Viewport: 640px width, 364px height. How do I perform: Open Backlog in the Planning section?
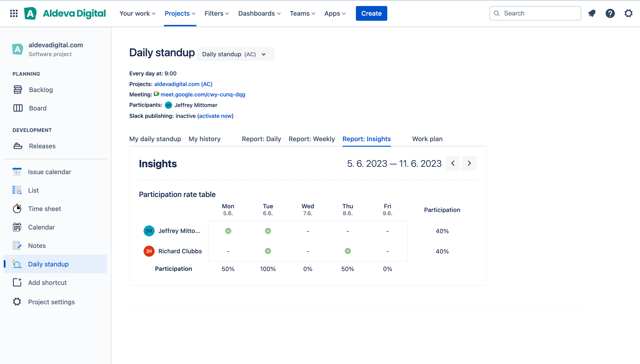[x=41, y=90]
